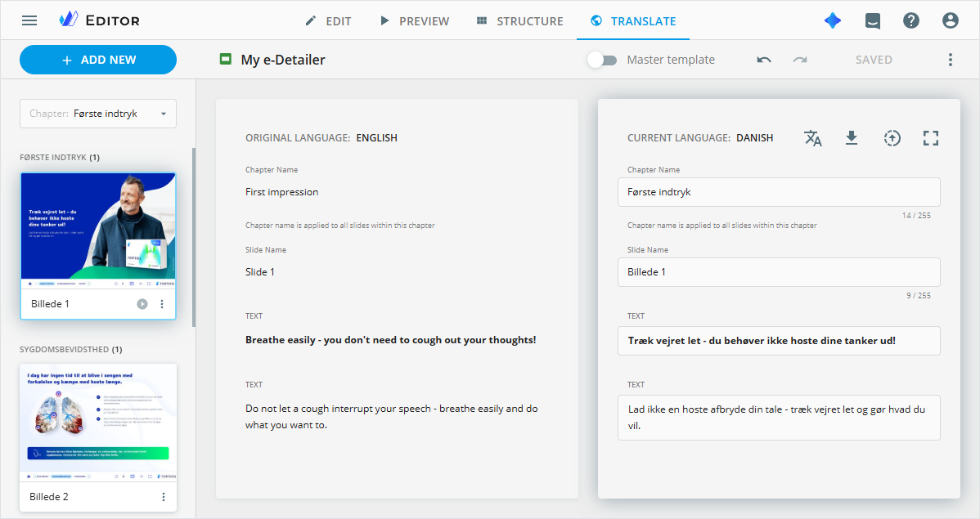Click the CURRENT LANGUAGE: DANISH label

point(700,138)
